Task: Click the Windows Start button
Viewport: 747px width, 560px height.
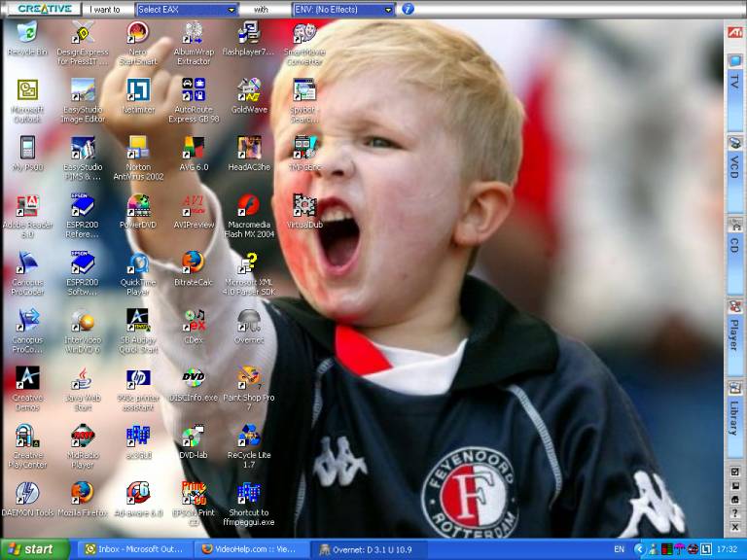Action: tap(35, 549)
